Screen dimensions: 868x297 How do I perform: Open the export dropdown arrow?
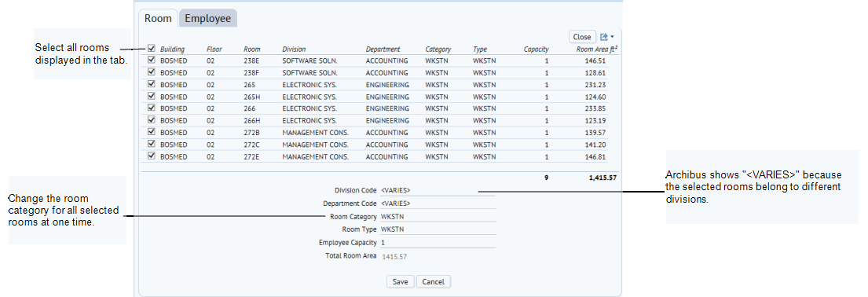pyautogui.click(x=612, y=37)
